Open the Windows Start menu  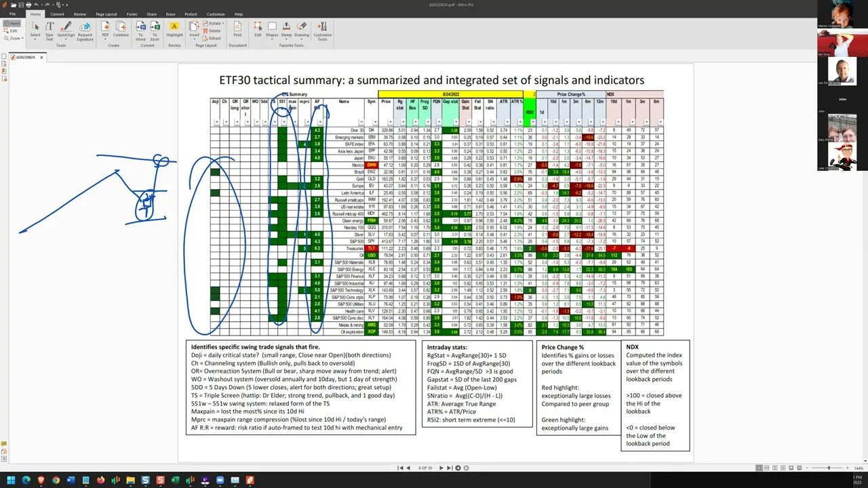[12, 480]
